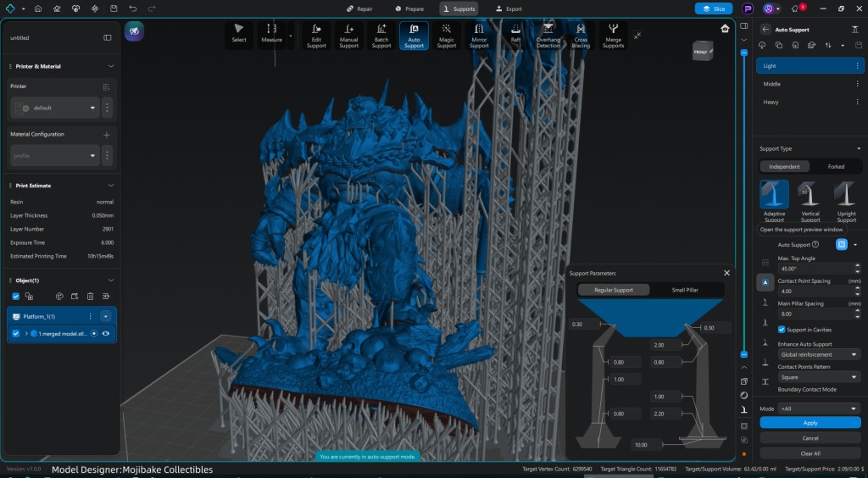Choose the Mirror Support tool
The height and width of the screenshot is (478, 868).
479,36
